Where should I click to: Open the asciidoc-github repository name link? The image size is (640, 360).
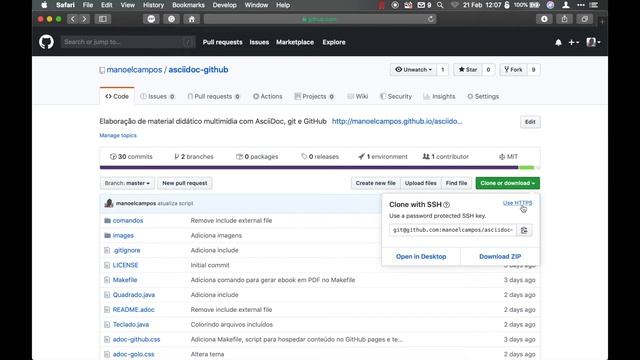pos(198,70)
